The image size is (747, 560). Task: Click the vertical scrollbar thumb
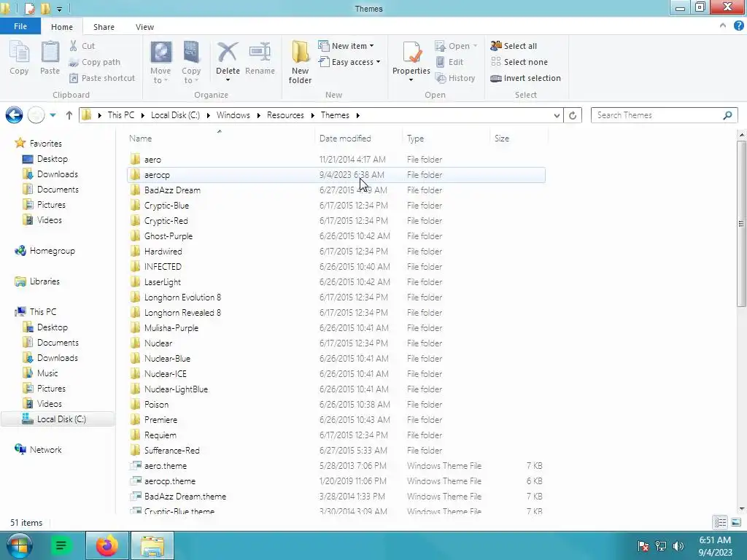[741, 224]
